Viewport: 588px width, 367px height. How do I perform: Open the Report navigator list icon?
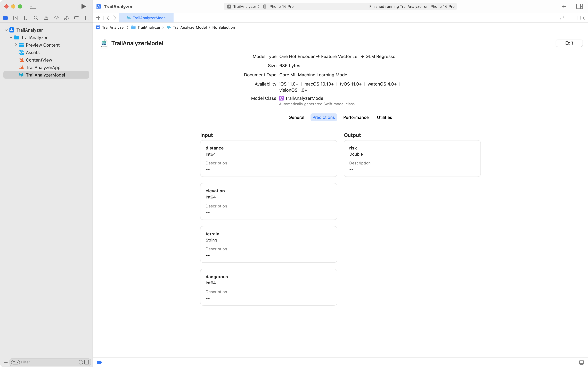pos(87,18)
